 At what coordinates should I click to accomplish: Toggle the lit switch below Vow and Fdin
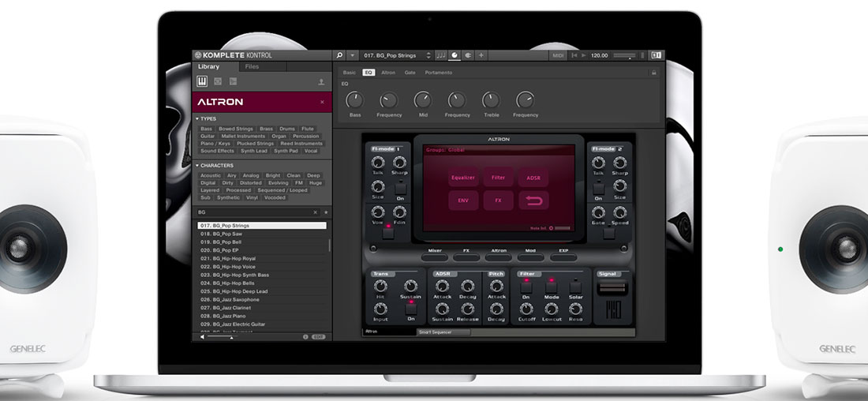(x=388, y=231)
